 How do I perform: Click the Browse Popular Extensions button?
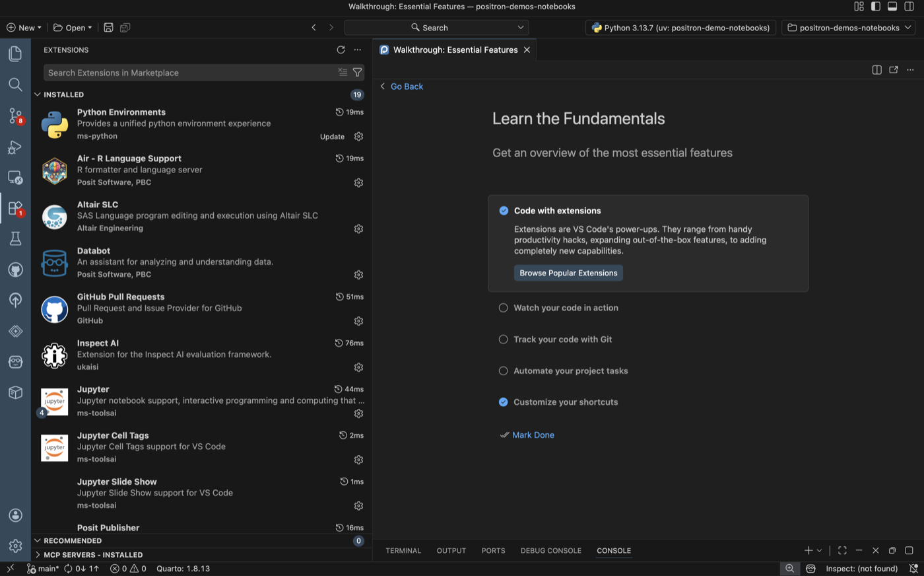568,273
